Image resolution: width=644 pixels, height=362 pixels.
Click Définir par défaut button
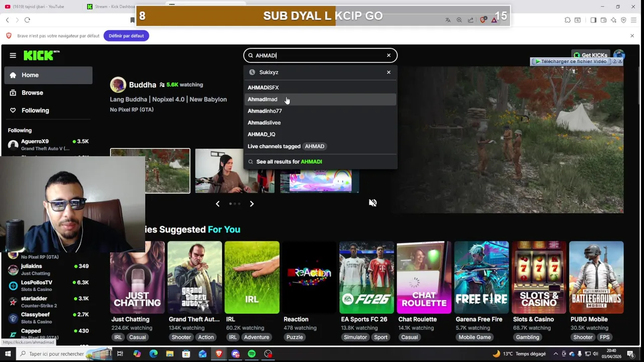[126, 36]
